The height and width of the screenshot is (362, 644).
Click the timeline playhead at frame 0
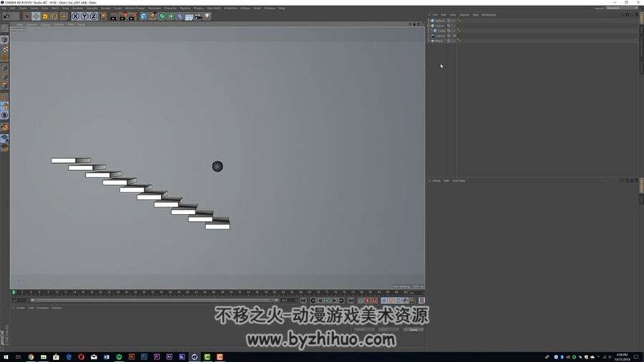(x=14, y=292)
